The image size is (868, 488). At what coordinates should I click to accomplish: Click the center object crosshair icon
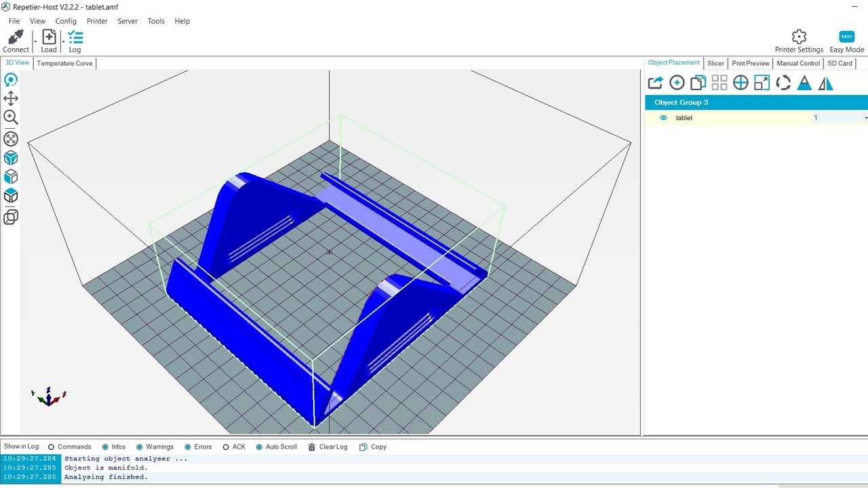click(x=741, y=83)
